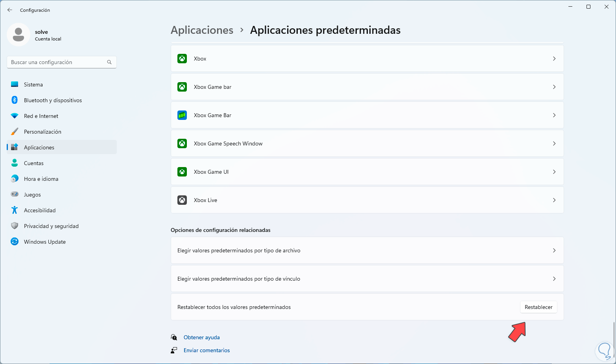
Task: Click the blue Xbox Game Bar icon
Action: coord(182,115)
